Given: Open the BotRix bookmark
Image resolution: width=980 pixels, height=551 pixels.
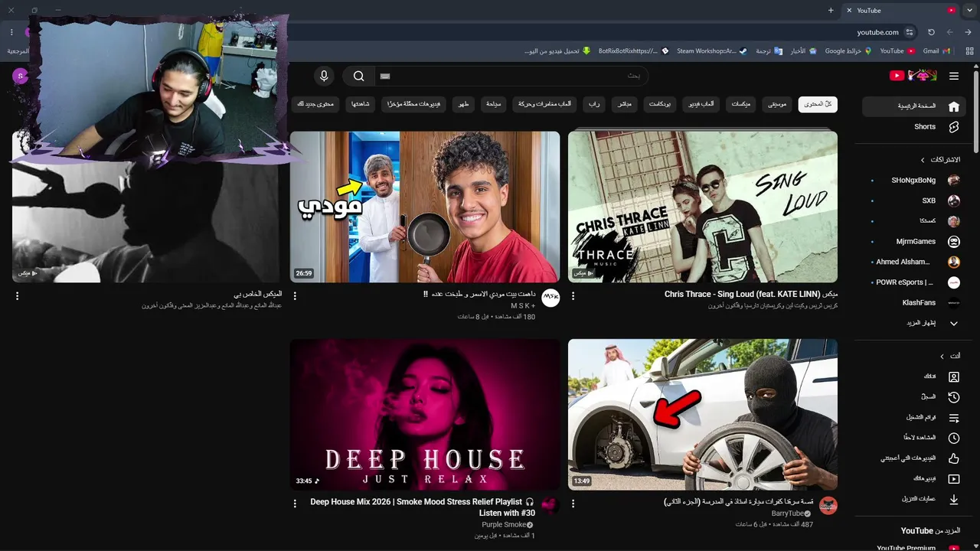Looking at the screenshot, I should [634, 51].
